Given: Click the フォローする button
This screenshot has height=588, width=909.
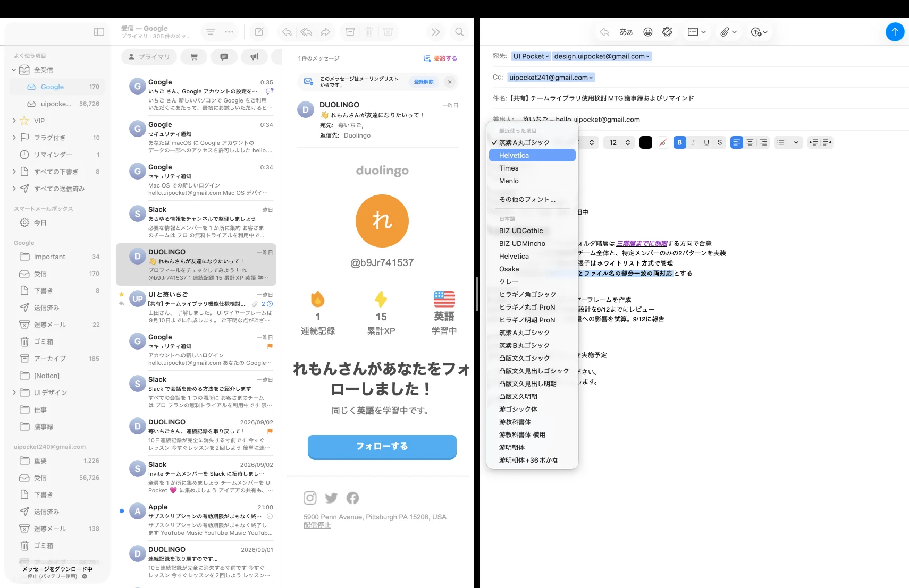Looking at the screenshot, I should [x=382, y=446].
